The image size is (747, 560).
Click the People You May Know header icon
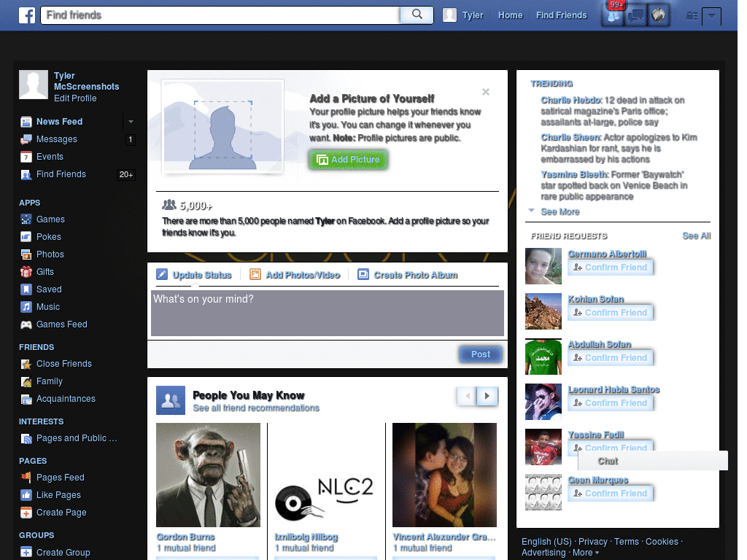point(171,400)
